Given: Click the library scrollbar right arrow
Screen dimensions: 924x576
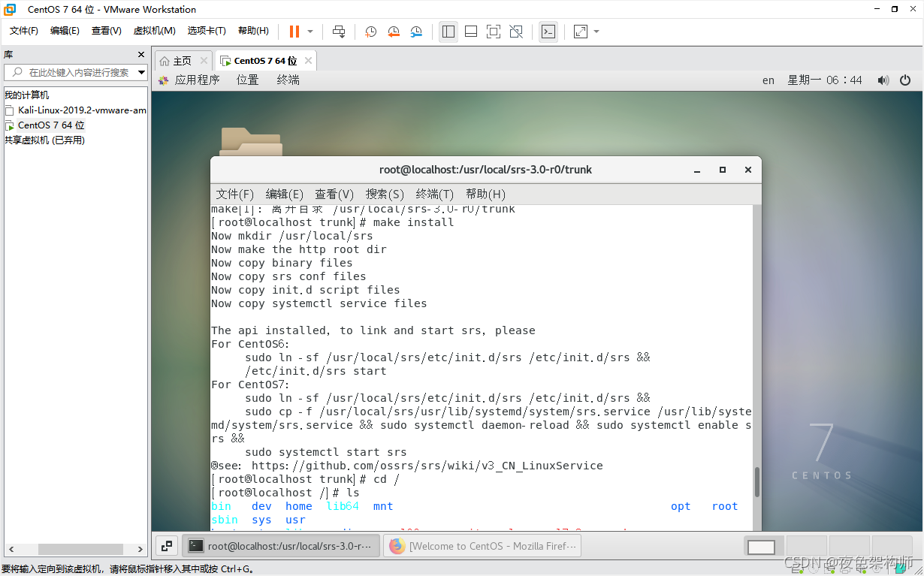Looking at the screenshot, I should 140,549.
